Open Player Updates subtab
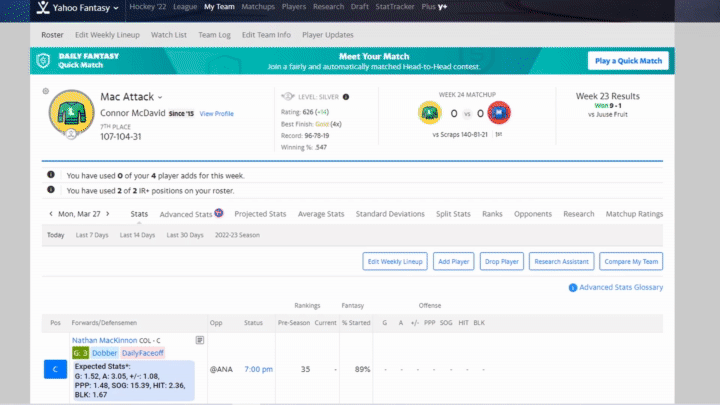Viewport: 720px width, 405px height. coord(328,35)
